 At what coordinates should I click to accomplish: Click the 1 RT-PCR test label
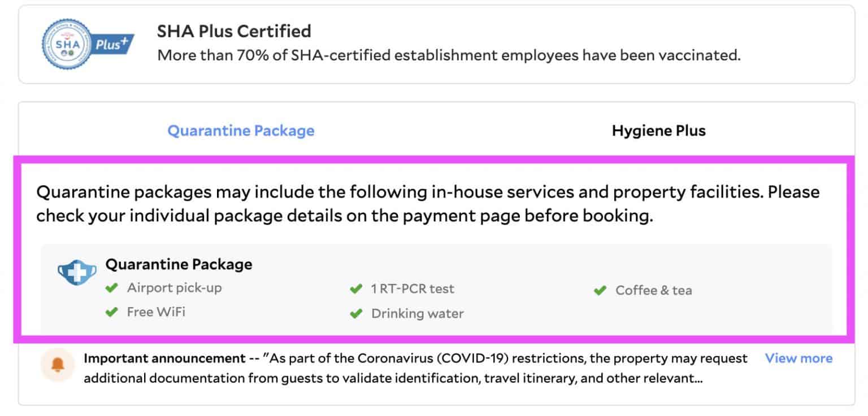413,289
